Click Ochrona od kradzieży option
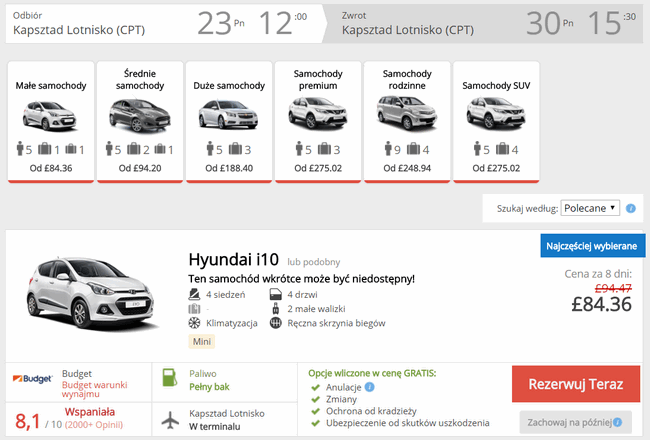650x440 pixels. coord(371,411)
